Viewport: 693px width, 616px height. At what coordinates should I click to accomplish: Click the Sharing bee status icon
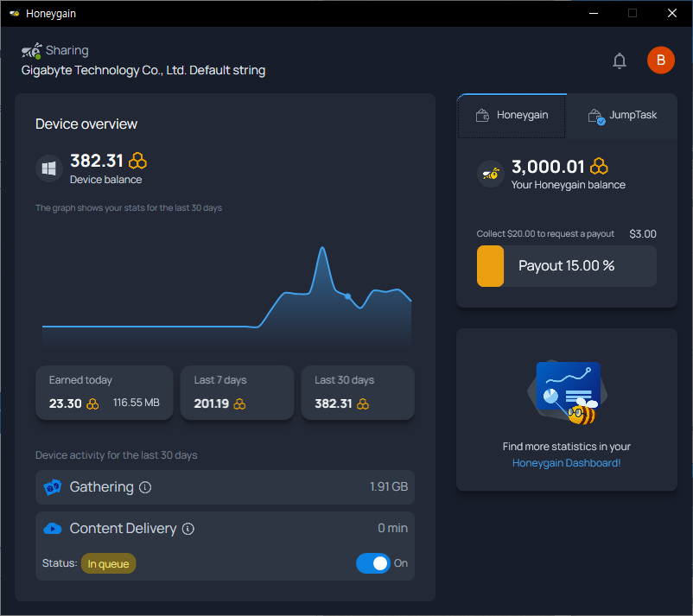coord(32,51)
